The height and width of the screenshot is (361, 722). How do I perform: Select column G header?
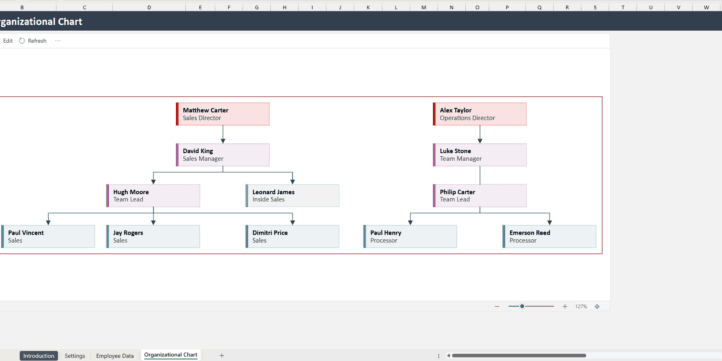click(x=256, y=7)
